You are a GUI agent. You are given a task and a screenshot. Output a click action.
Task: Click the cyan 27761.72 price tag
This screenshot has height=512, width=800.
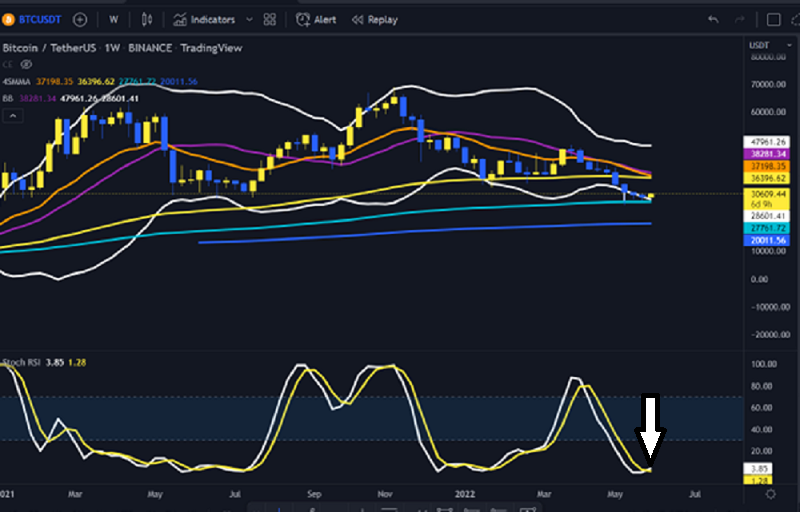(767, 228)
